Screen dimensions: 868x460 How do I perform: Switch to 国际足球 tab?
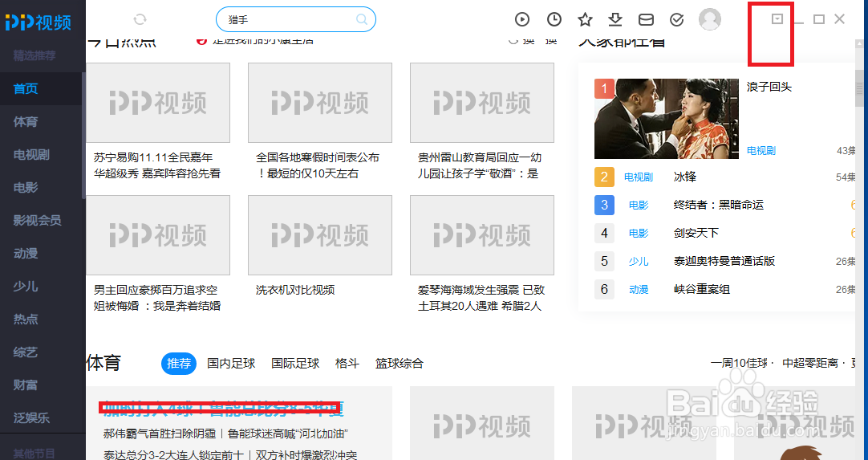(295, 364)
